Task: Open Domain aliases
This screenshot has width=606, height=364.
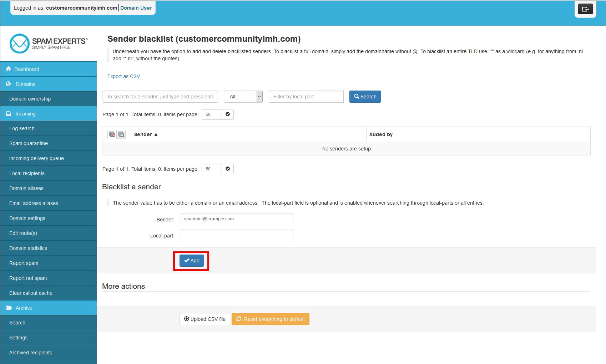Action: tap(49, 188)
